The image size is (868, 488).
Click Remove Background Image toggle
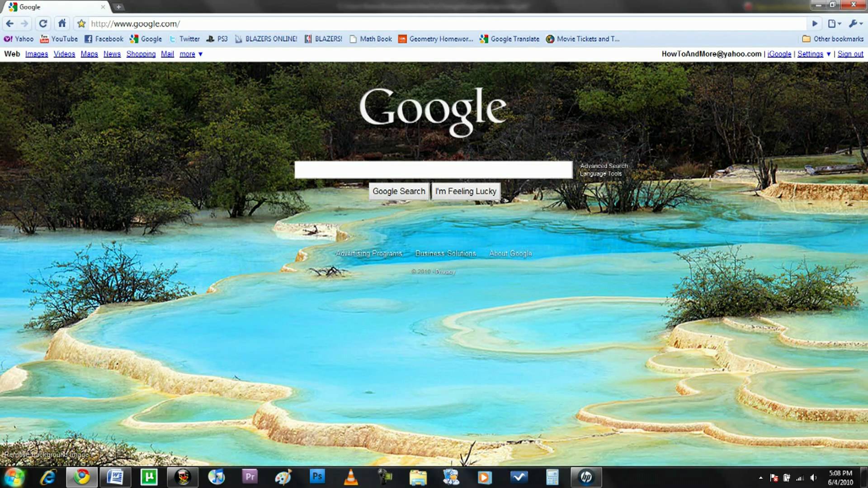pos(47,454)
